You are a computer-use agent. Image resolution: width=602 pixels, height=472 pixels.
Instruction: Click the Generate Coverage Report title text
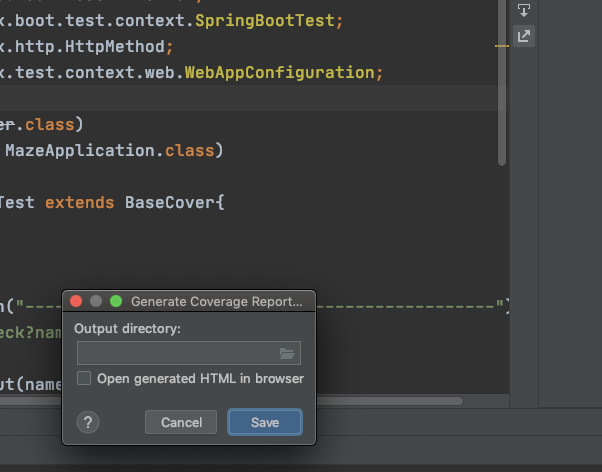[x=217, y=301]
